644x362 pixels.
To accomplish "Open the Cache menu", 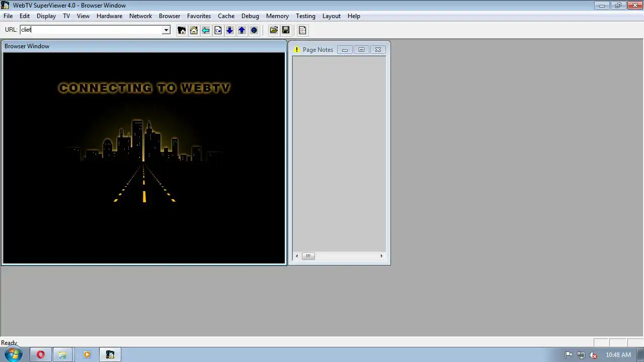I will pyautogui.click(x=226, y=16).
